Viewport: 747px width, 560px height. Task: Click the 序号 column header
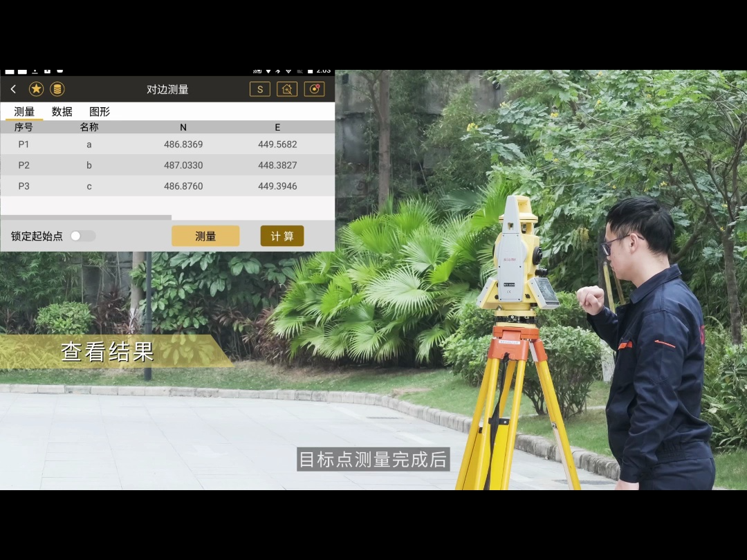(24, 127)
